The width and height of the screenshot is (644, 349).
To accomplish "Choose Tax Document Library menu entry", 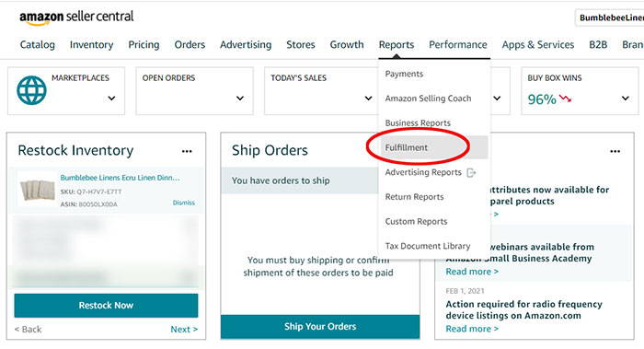I will [428, 246].
